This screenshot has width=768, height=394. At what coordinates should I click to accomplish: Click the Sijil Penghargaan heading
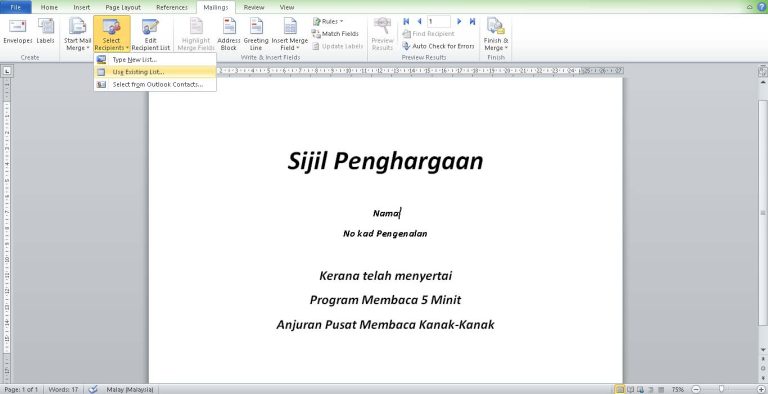385,161
